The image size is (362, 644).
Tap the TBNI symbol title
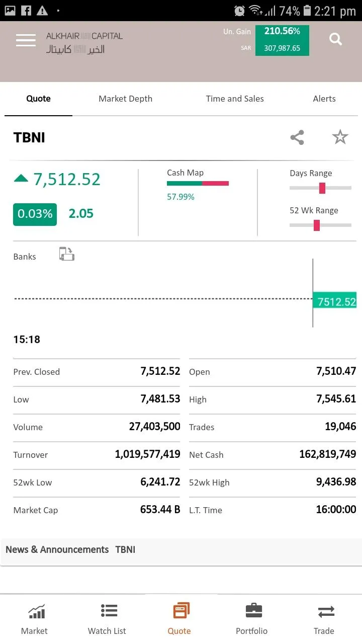pyautogui.click(x=29, y=137)
